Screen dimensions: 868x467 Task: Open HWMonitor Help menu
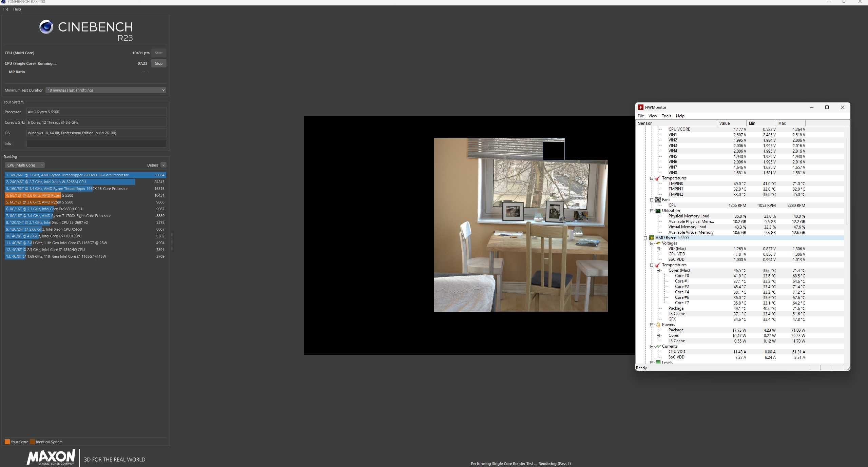tap(680, 116)
